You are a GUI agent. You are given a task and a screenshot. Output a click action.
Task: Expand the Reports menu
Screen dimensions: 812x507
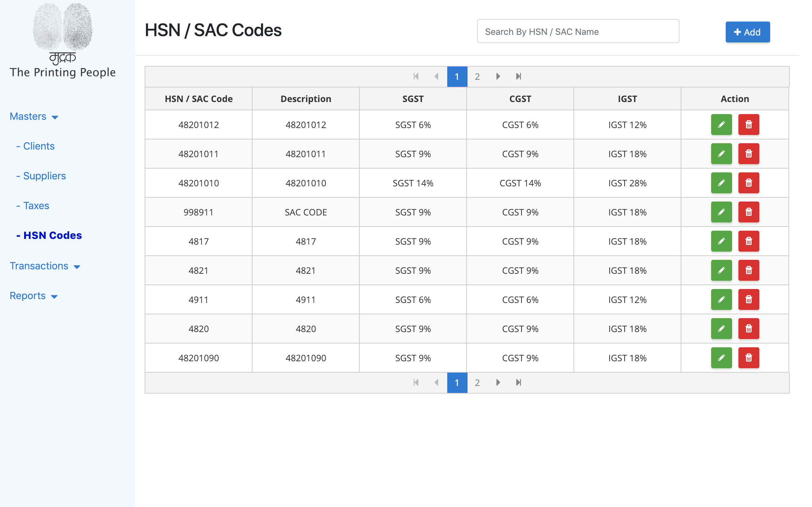(34, 295)
